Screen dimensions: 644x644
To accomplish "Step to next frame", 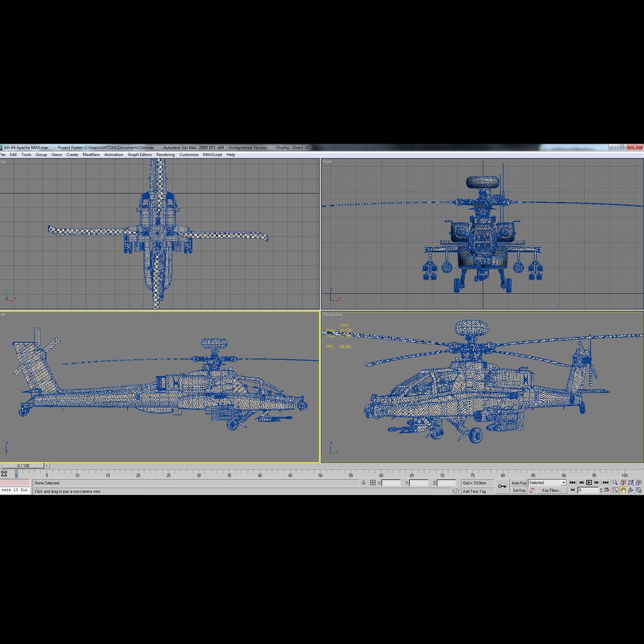I will [597, 482].
